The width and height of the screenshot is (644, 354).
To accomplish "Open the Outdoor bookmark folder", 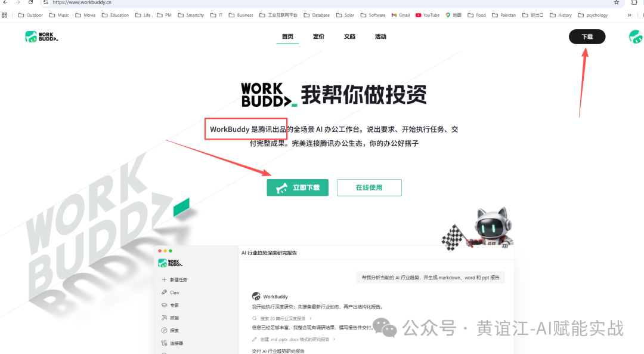I will pyautogui.click(x=30, y=15).
